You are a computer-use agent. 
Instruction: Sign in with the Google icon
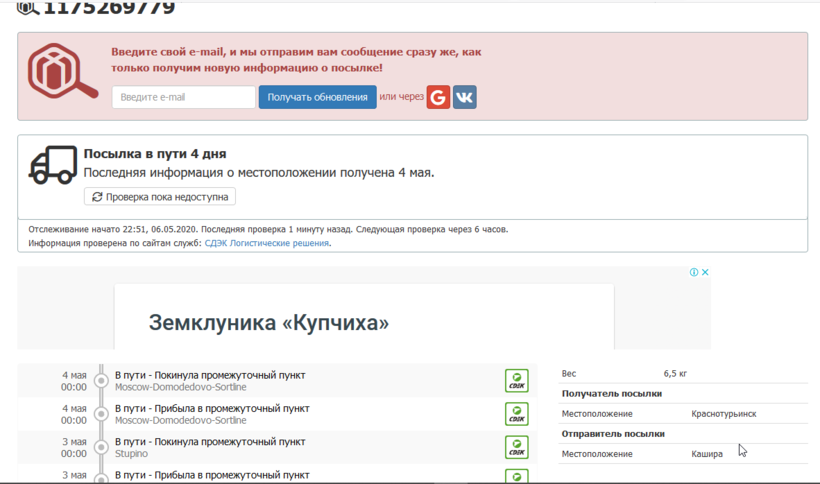(x=438, y=97)
